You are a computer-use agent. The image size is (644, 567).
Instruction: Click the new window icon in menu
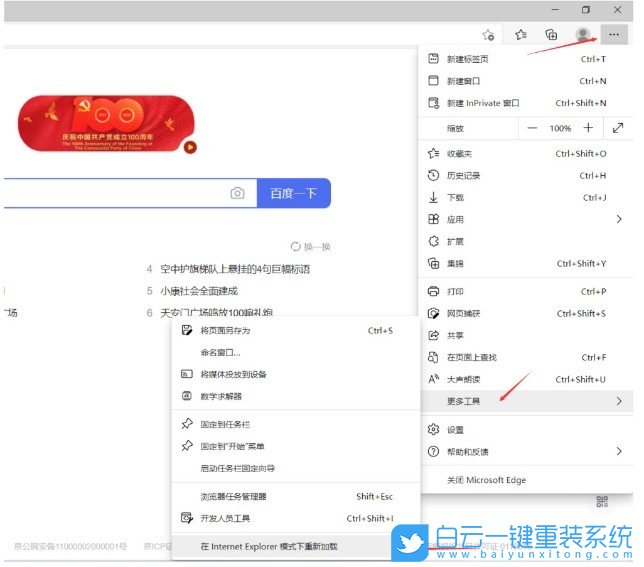click(x=433, y=80)
